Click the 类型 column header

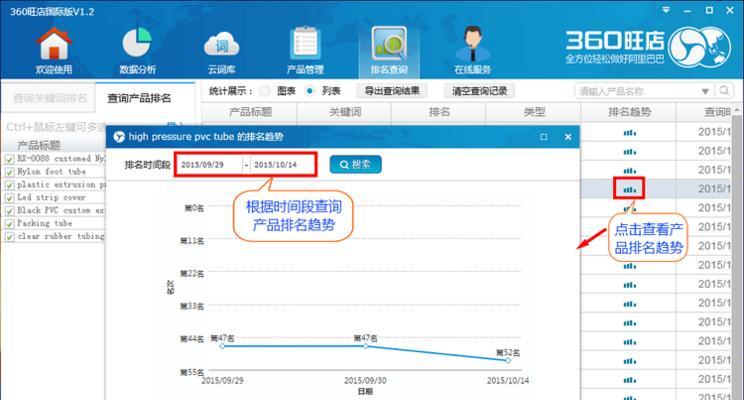point(534,112)
